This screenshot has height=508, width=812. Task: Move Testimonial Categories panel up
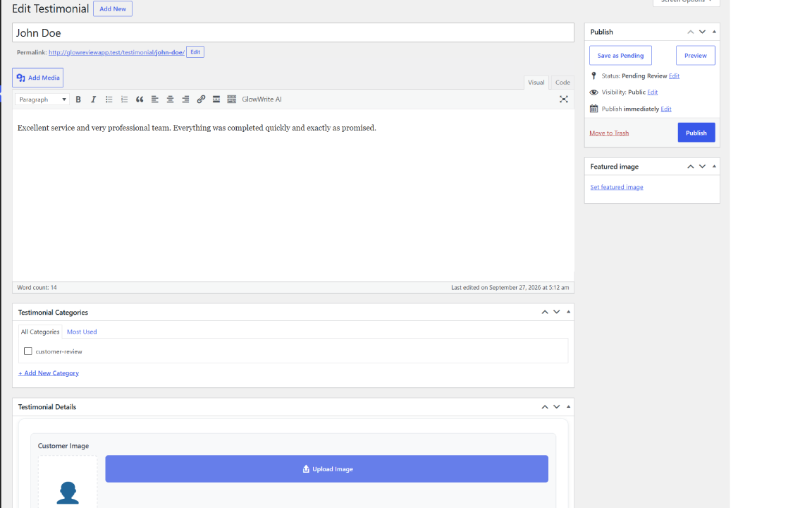pyautogui.click(x=545, y=312)
